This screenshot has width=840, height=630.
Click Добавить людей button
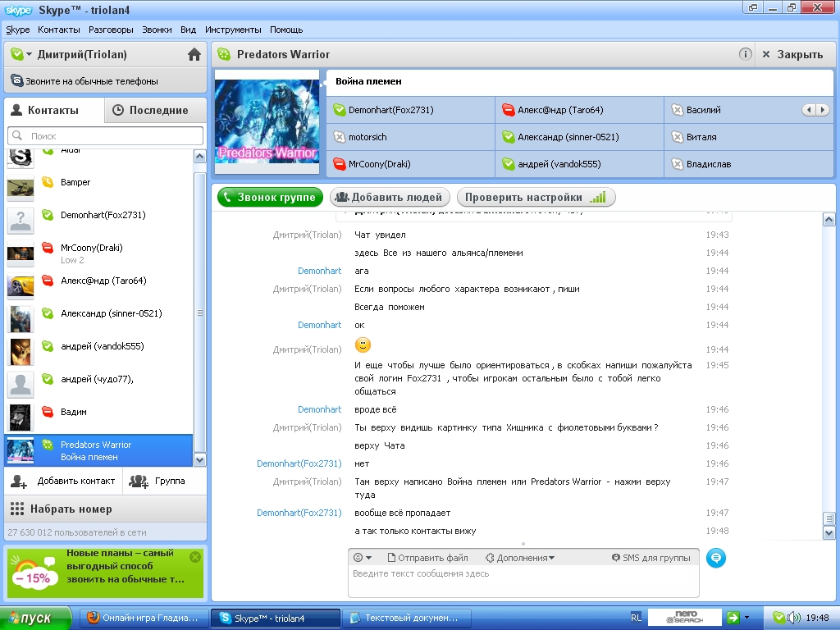point(390,197)
